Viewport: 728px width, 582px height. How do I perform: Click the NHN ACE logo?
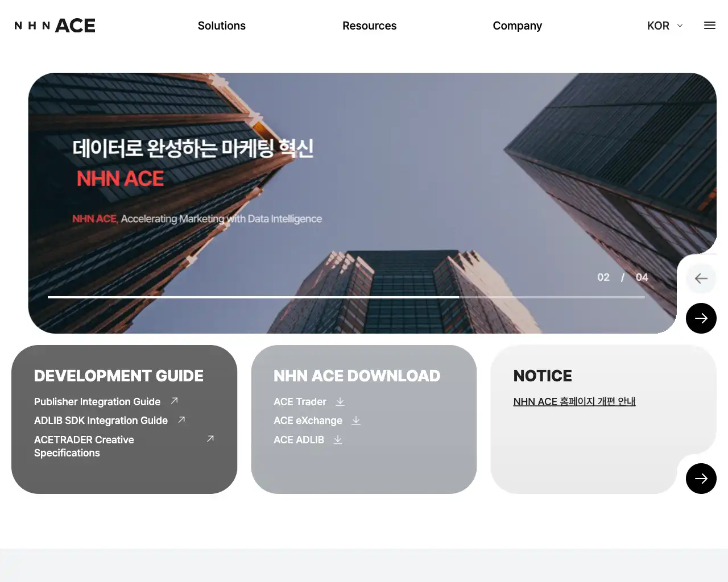pyautogui.click(x=54, y=25)
